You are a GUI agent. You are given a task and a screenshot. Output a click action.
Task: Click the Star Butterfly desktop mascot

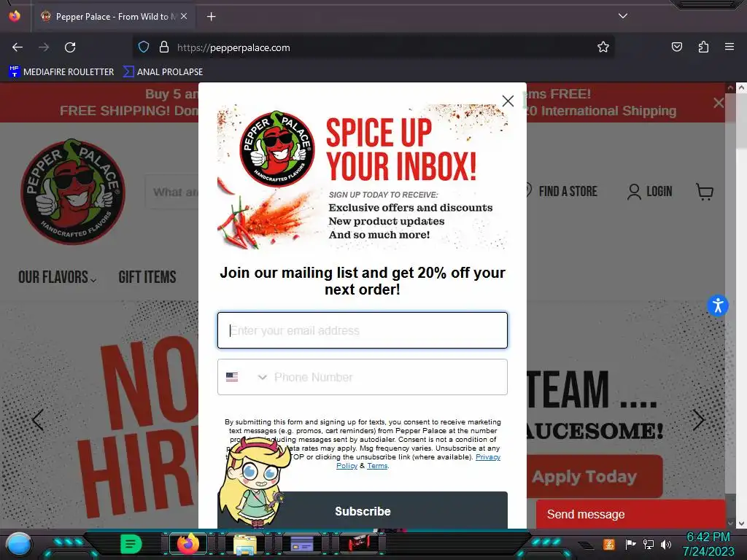[x=255, y=483]
